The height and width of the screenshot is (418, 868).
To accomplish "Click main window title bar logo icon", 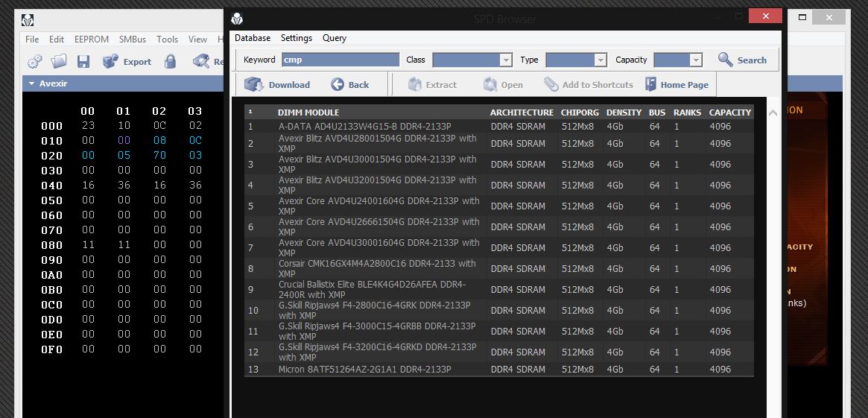I will (28, 20).
